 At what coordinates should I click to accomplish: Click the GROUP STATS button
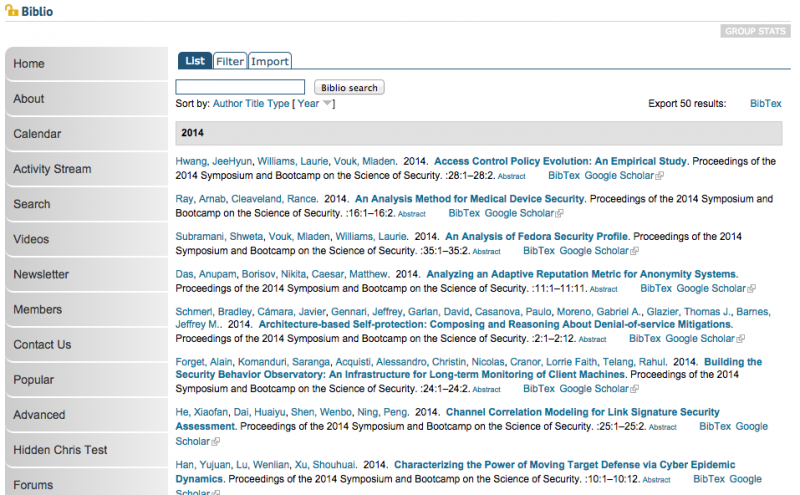pyautogui.click(x=755, y=32)
